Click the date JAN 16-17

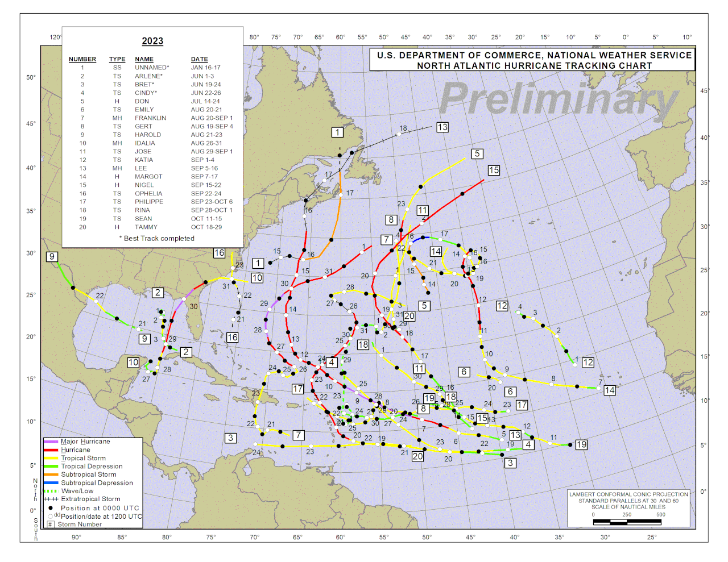[206, 68]
